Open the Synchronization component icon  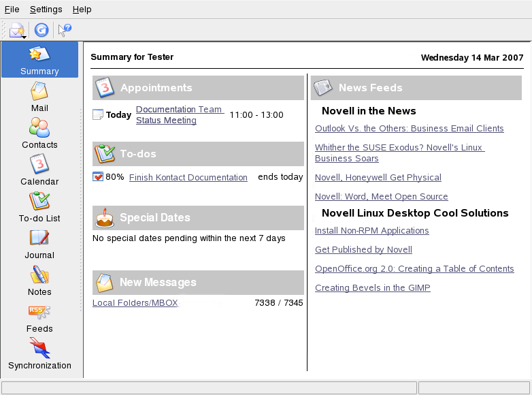pos(39,348)
